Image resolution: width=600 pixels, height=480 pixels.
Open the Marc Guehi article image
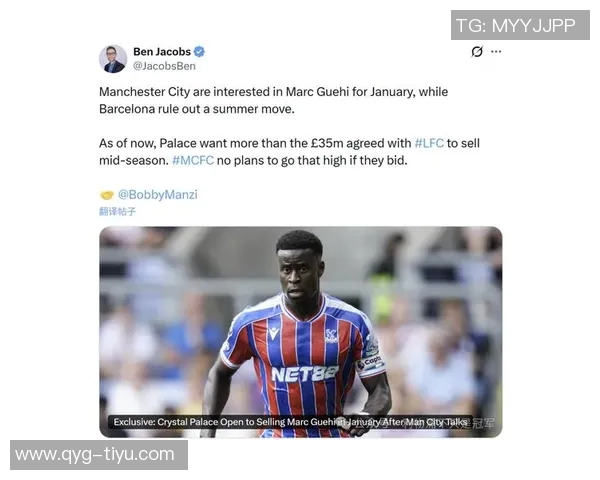[x=301, y=332]
